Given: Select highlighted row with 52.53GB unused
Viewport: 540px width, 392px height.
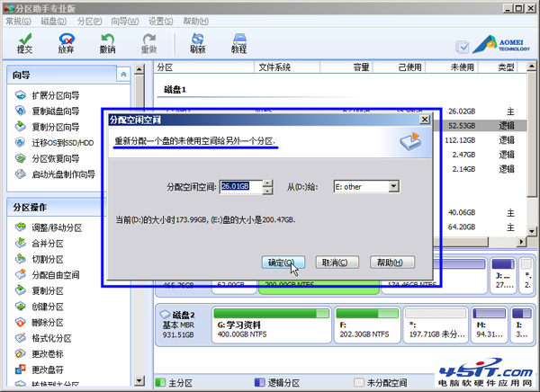Looking at the screenshot, I should point(480,126).
